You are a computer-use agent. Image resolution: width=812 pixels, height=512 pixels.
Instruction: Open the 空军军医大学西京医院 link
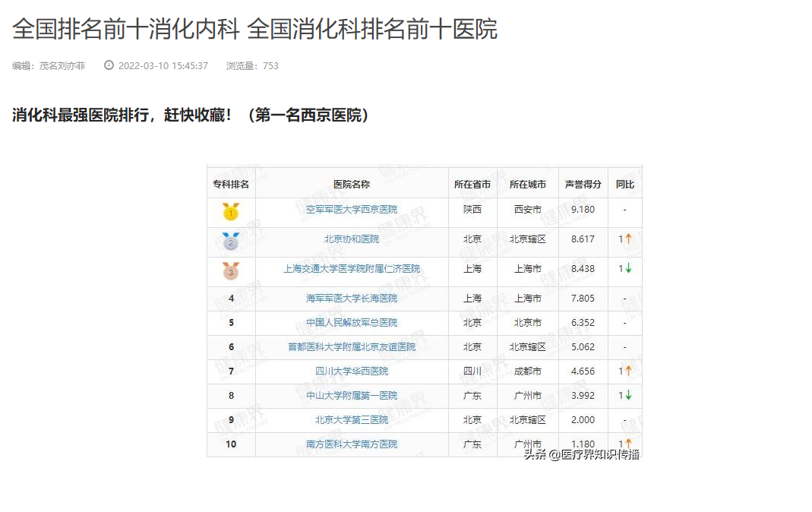click(352, 209)
